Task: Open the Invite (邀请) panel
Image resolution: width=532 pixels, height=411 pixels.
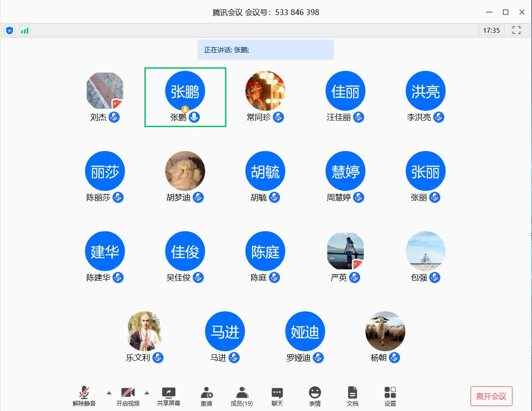Action: point(206,396)
